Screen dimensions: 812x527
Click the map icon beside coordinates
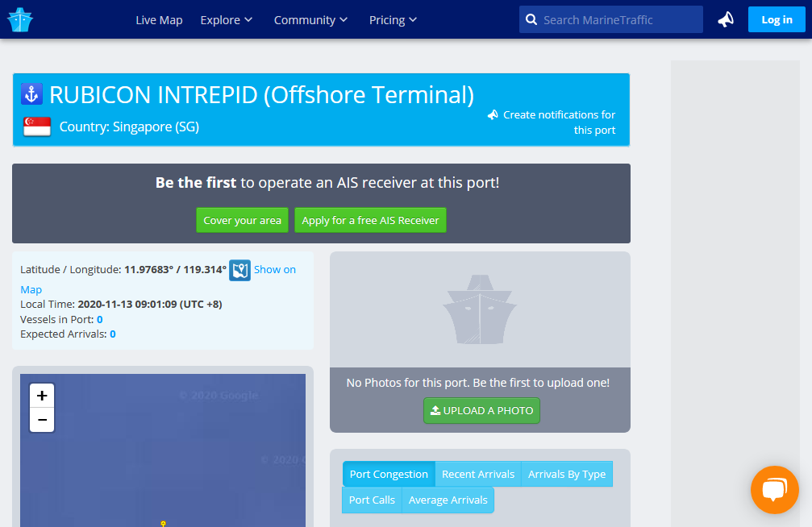(239, 270)
